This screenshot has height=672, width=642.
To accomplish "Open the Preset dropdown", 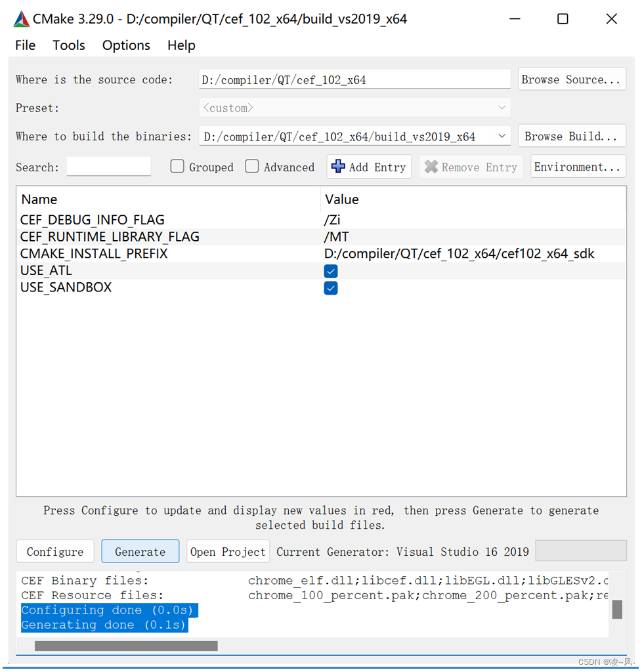I will click(354, 108).
